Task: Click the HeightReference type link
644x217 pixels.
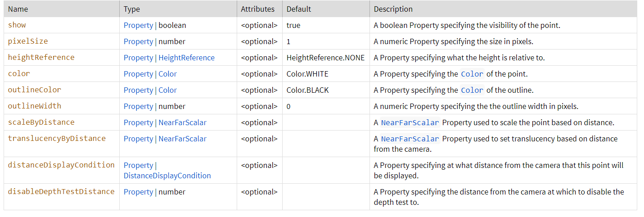Action: [x=186, y=58]
